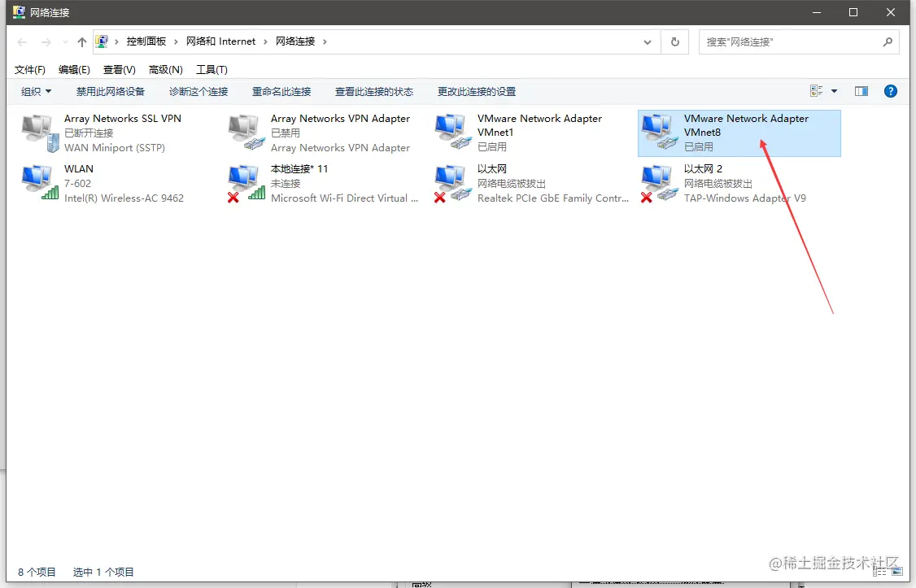
Task: Click the Microsoft Wi-Fi Direct Virtual text
Action: (x=344, y=198)
